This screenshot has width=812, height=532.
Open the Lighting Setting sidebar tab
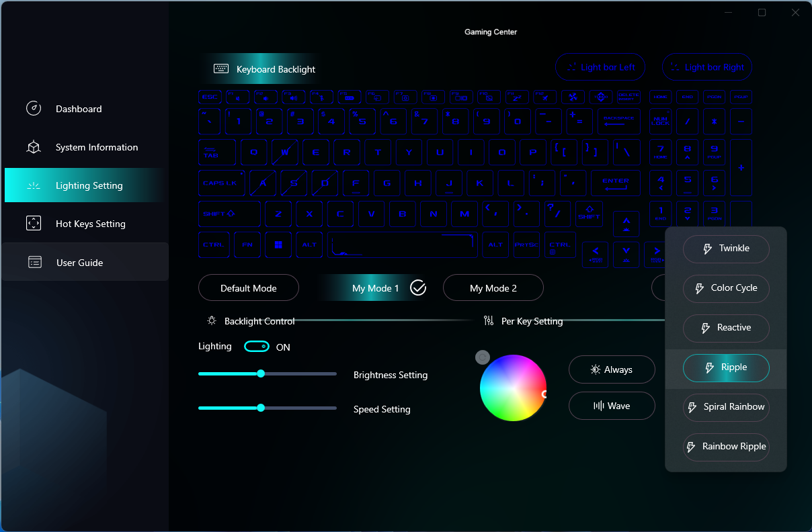[x=85, y=185]
